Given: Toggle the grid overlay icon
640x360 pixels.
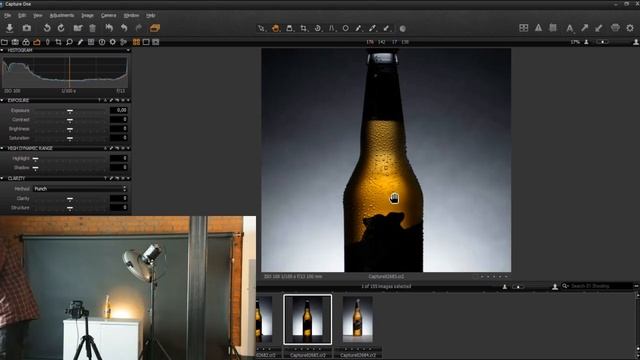Looking at the screenshot, I should point(553,28).
